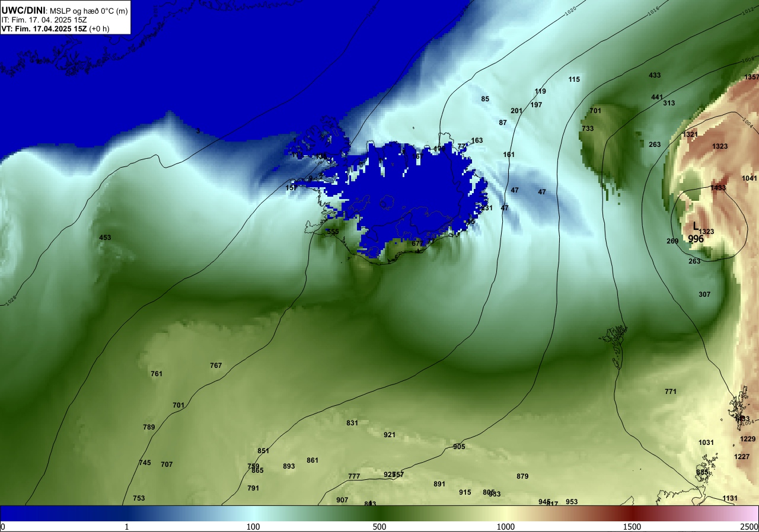
Task: Click the height value 861
Action: tap(312, 460)
